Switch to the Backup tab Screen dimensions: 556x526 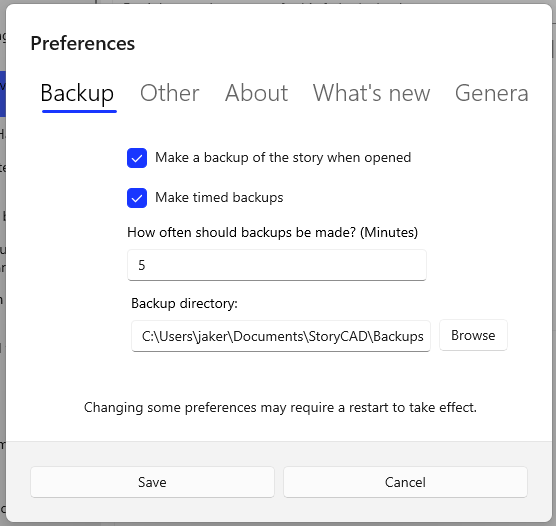[x=77, y=93]
